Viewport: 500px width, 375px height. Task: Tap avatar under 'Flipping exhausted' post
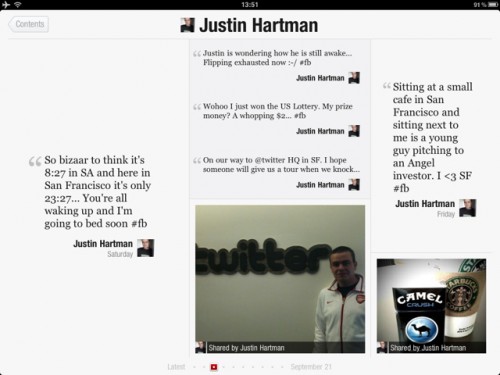coord(354,78)
